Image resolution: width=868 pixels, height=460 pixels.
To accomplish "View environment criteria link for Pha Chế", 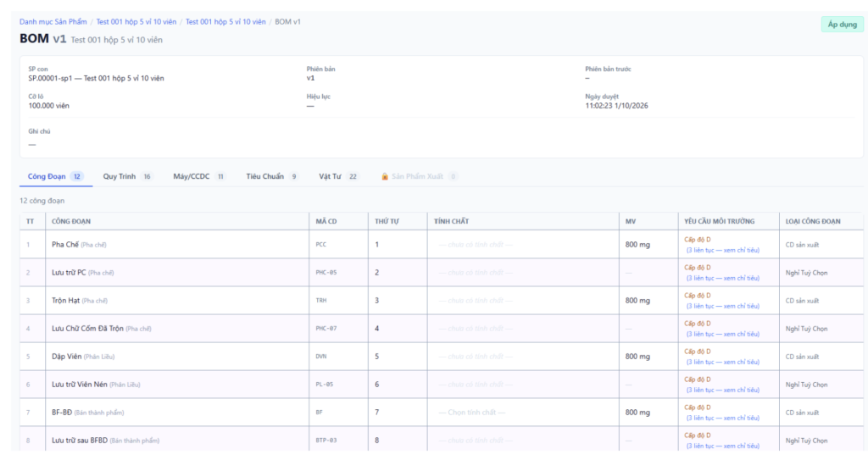I will coord(723,250).
